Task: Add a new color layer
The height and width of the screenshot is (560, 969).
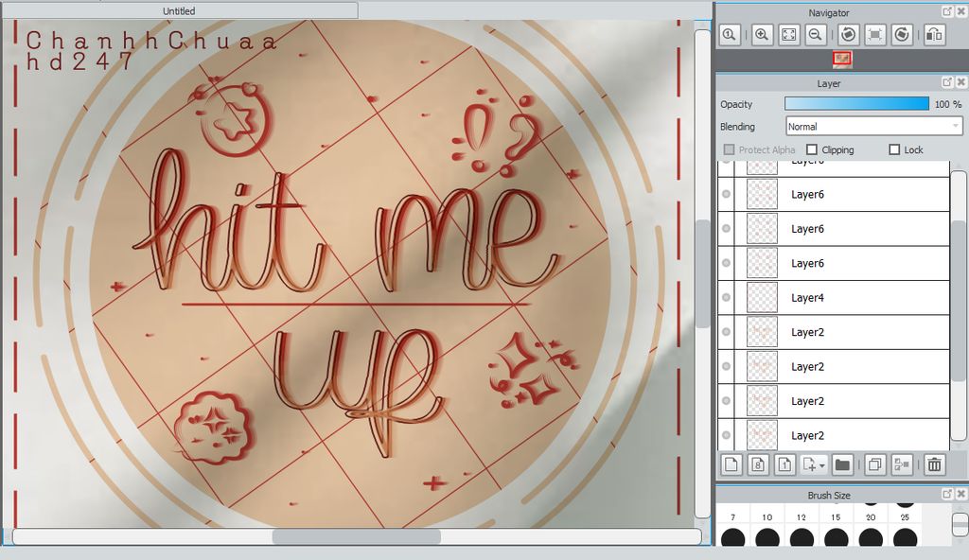Action: tap(731, 464)
